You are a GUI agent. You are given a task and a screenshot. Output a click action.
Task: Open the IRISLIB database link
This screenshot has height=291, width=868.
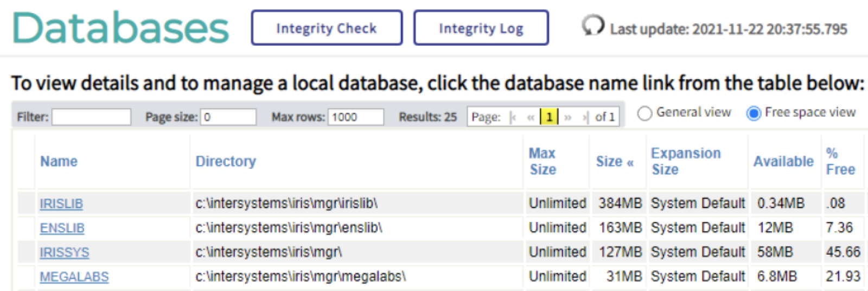click(61, 204)
